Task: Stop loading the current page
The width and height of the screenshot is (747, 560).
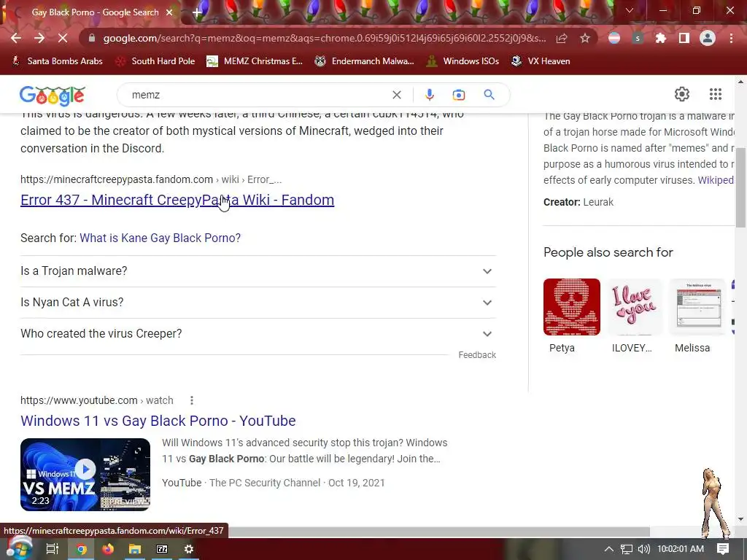Action: tap(63, 38)
